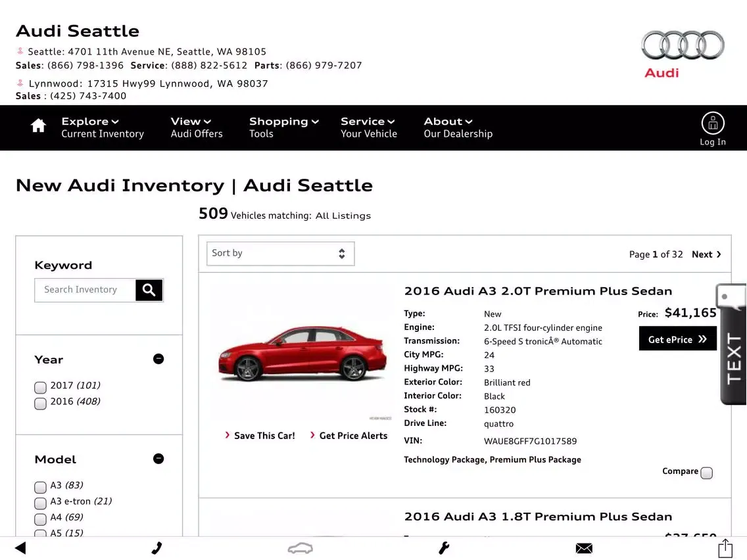The image size is (747, 560).
Task: Click Get Price Alerts link
Action: point(349,436)
